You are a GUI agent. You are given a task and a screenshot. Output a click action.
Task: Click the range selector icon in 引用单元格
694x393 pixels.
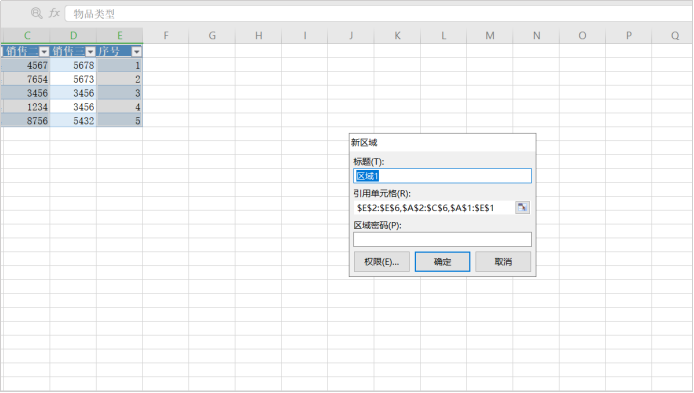[x=523, y=207]
